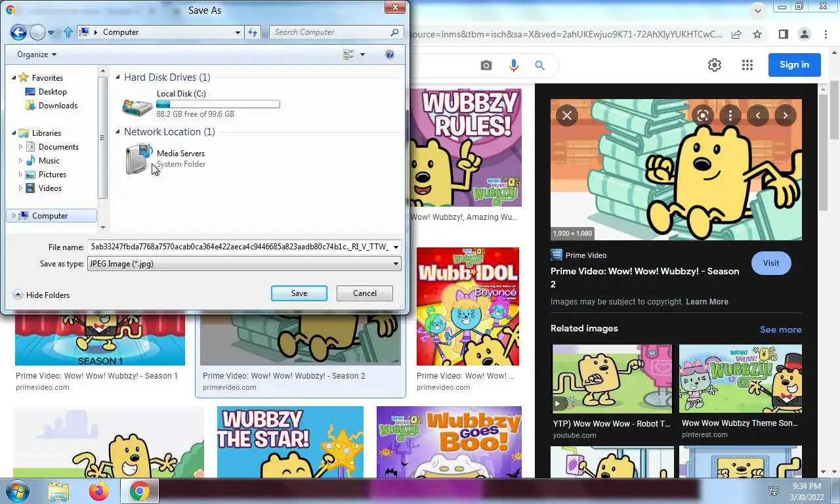840x504 pixels.
Task: Click the Google Sign in button
Action: click(794, 65)
